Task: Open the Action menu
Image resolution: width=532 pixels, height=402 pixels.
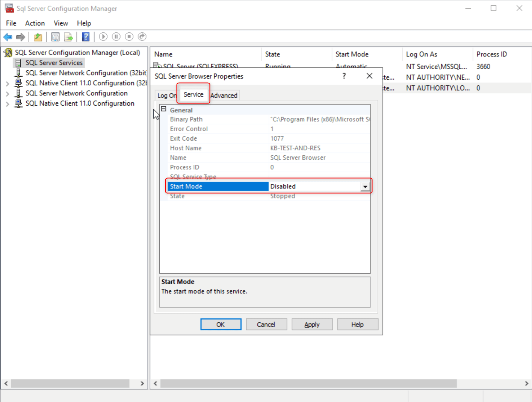Action: [35, 23]
